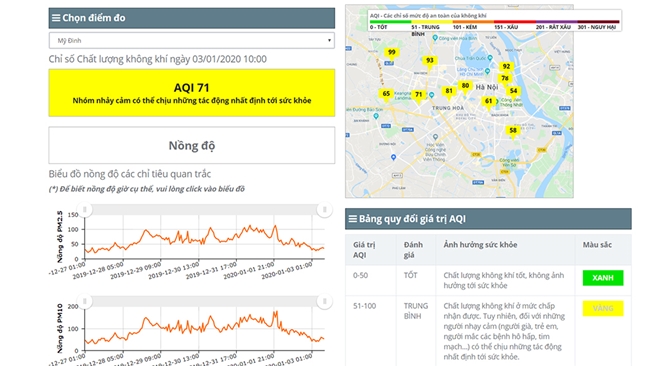This screenshot has width=660, height=366.
Task: Select the map marker showing AQI 99
Action: [x=391, y=53]
